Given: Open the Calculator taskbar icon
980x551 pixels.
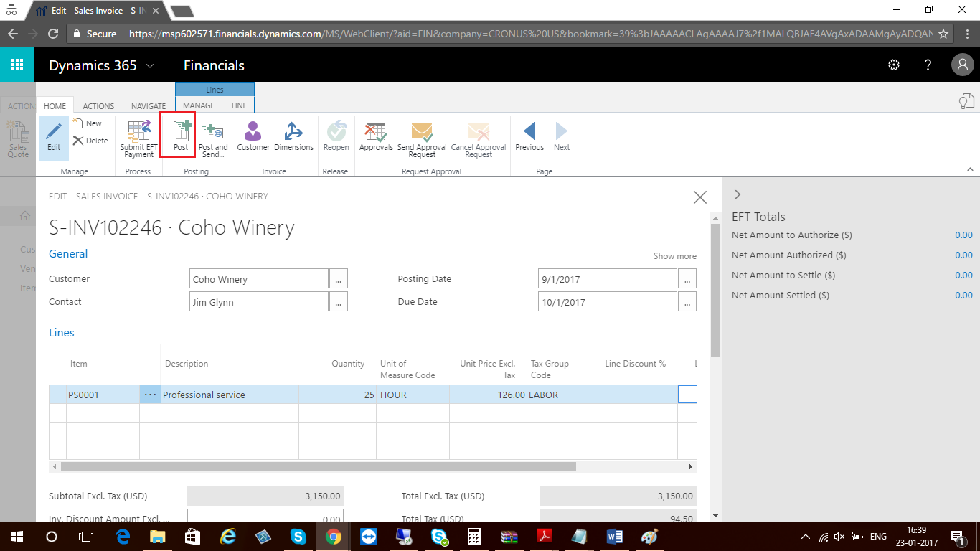Looking at the screenshot, I should [x=473, y=536].
